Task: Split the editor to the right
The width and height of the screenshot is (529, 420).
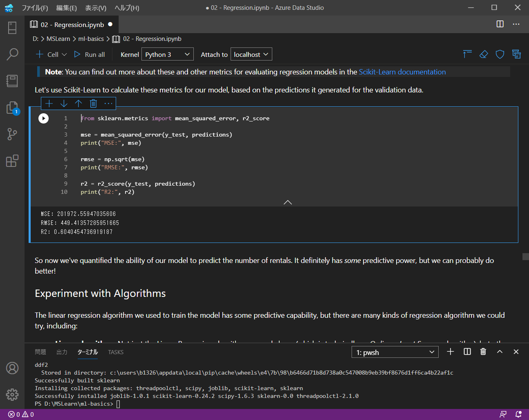Action: tap(500, 24)
